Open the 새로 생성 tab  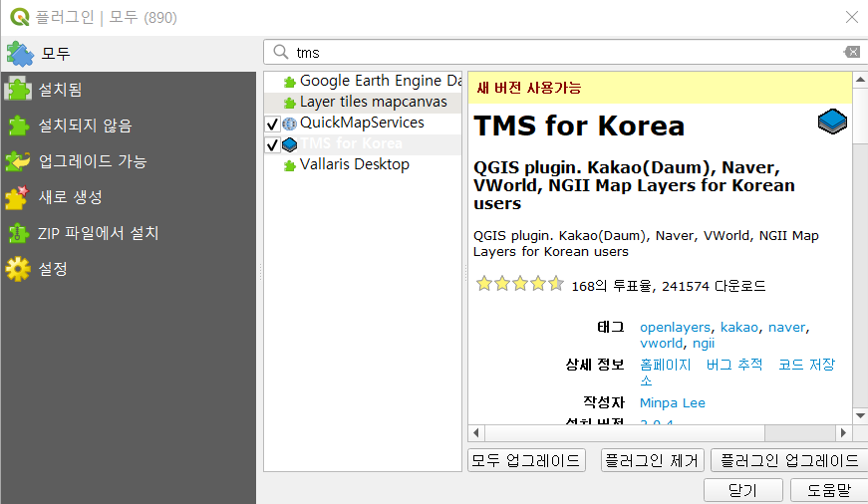coord(129,197)
